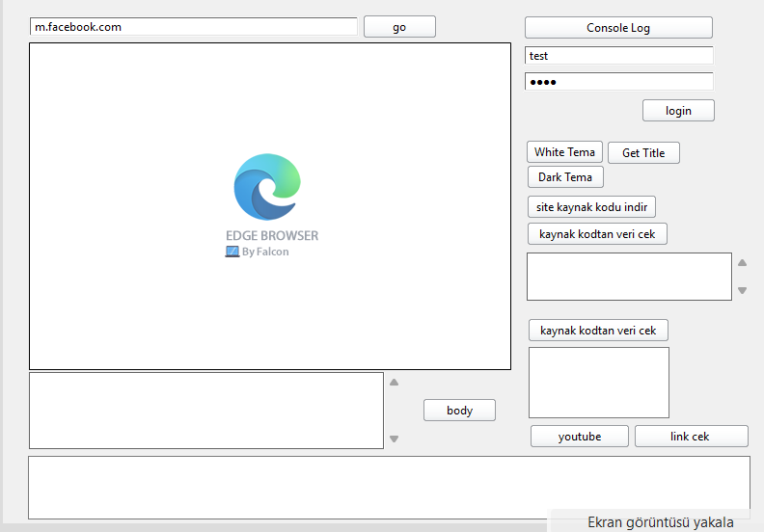764x532 pixels.
Task: Click inside the body output text box
Action: (206, 411)
